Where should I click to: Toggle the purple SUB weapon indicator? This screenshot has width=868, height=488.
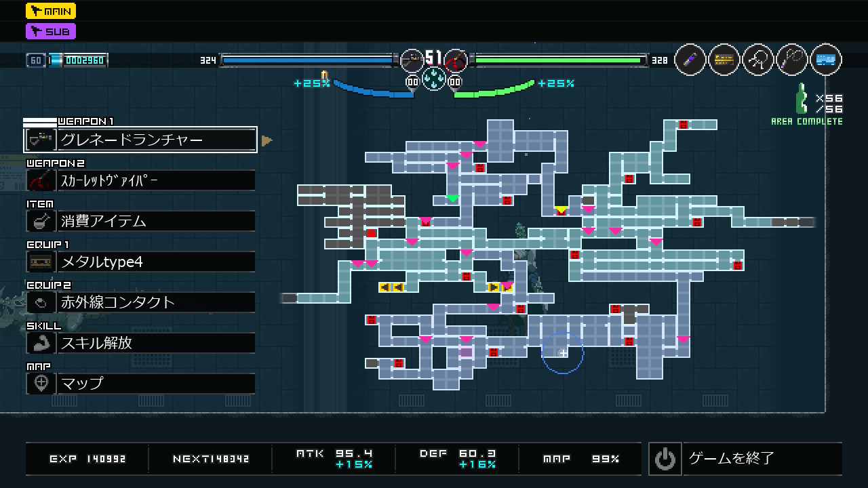click(x=51, y=31)
